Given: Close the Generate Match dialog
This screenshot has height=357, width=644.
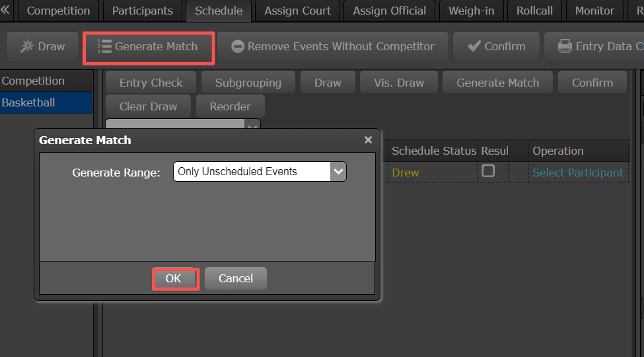Looking at the screenshot, I should click(368, 140).
